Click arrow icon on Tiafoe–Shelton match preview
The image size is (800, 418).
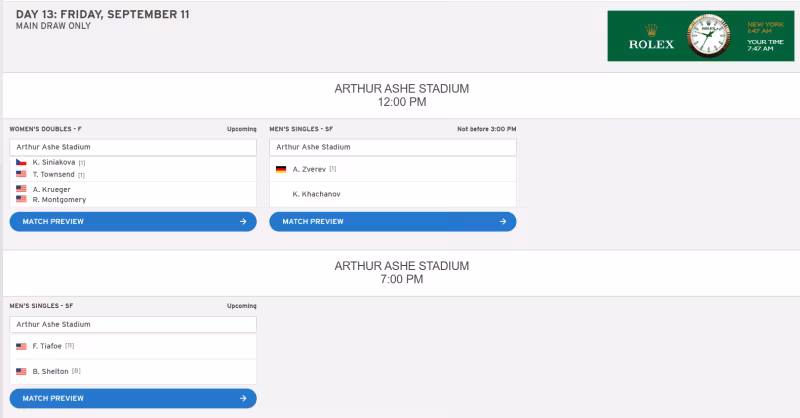243,399
